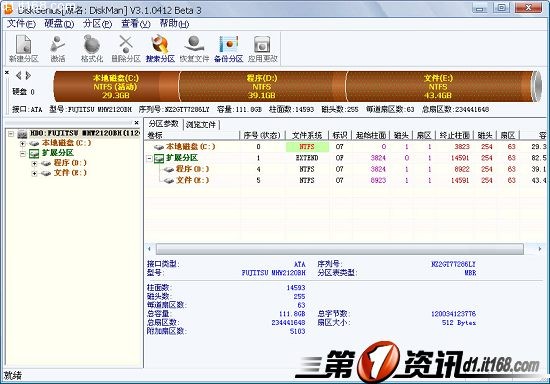Screen dimensions: 550x384
Task: Click the highlighted NTFS cell of the C: row
Action: (x=307, y=147)
